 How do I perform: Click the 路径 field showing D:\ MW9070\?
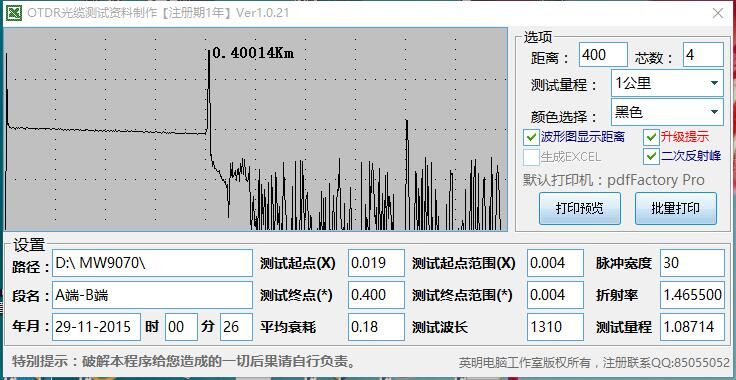point(152,263)
